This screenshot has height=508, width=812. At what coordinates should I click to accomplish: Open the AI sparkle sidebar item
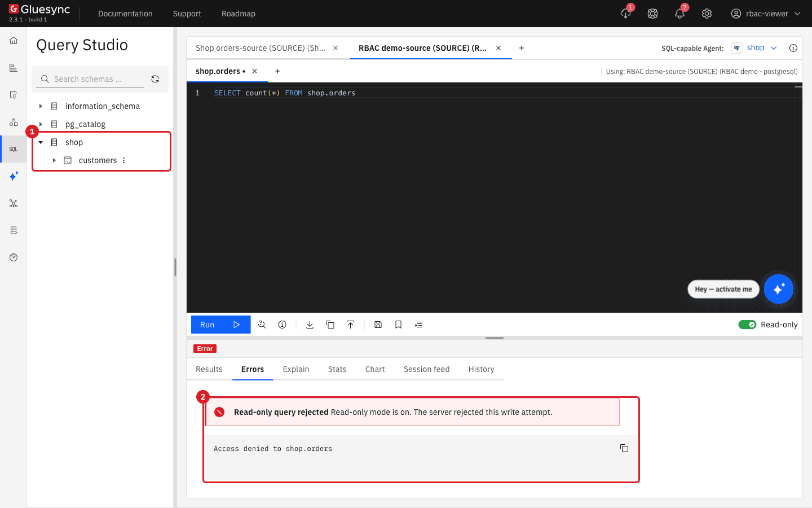click(14, 176)
